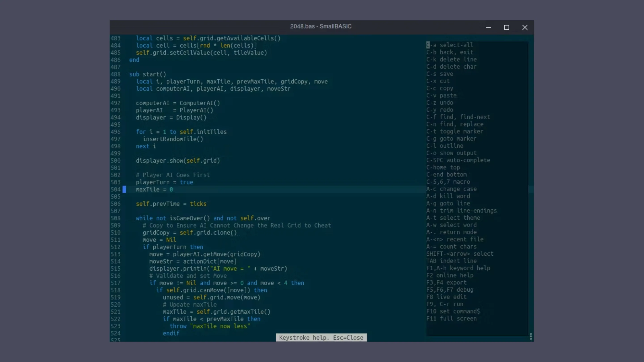Click line number 504 in the gutter
644x362 pixels.
click(x=116, y=189)
